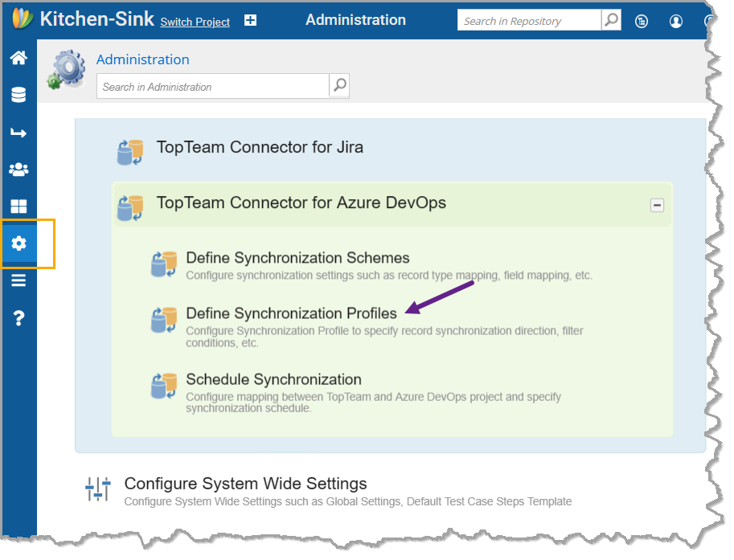Open Define Synchronization Profiles
Viewport: 734px width, 560px height.
(x=291, y=313)
